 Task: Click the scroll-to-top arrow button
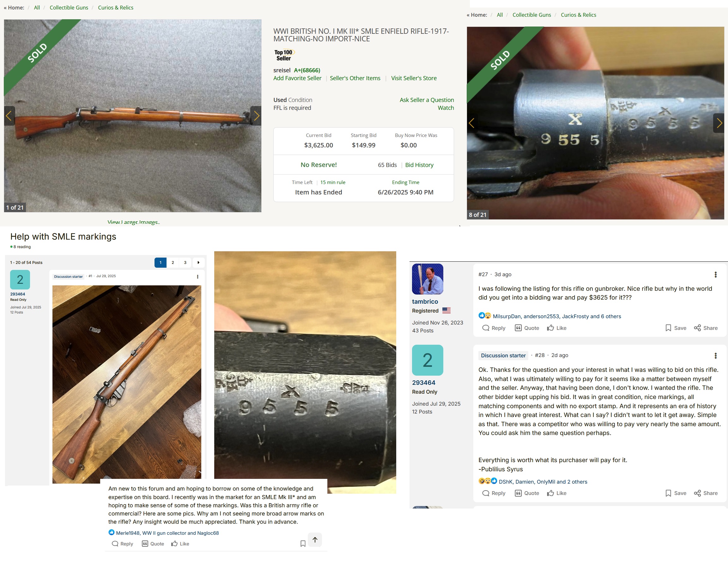pos(315,539)
